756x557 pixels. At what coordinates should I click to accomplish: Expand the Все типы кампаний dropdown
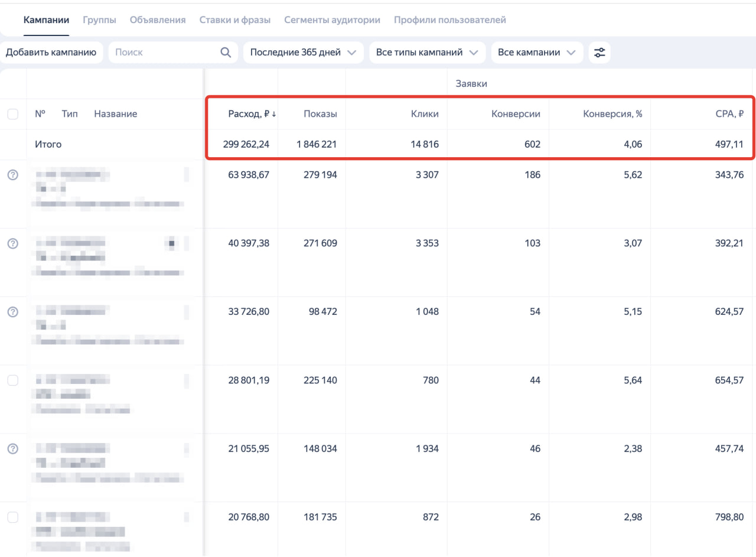click(x=426, y=53)
